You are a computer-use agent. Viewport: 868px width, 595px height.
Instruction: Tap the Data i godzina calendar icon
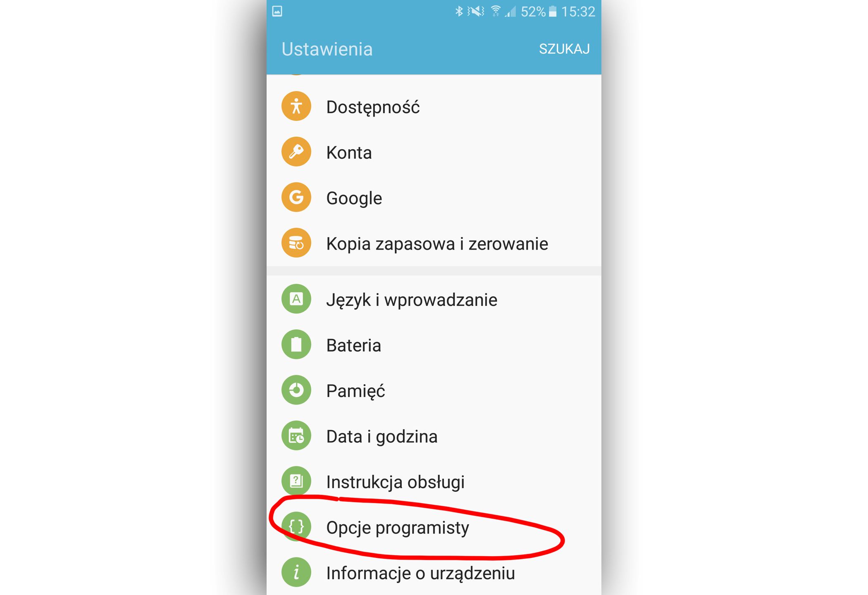(296, 436)
